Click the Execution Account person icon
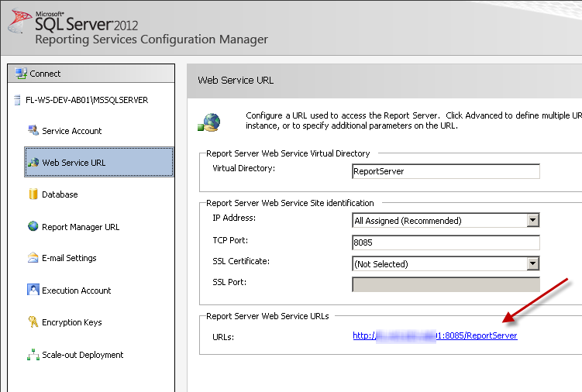 [33, 290]
